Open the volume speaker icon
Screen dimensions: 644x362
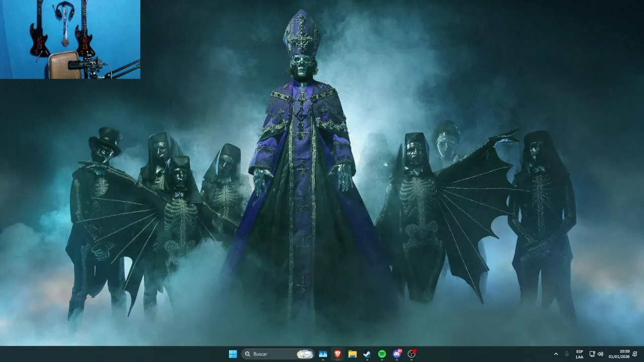tap(600, 354)
